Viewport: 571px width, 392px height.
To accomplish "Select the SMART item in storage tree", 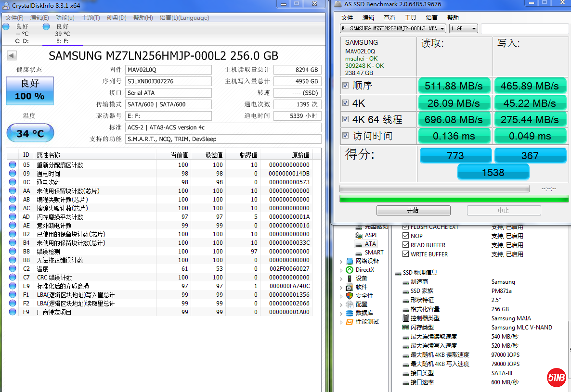I will click(374, 253).
